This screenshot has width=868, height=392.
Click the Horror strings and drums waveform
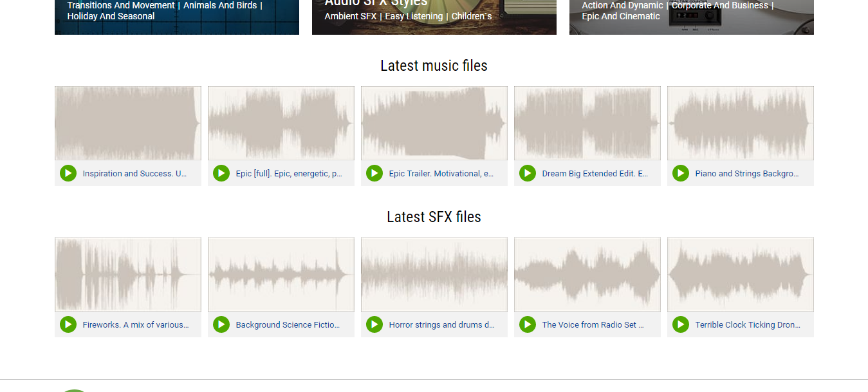point(434,274)
